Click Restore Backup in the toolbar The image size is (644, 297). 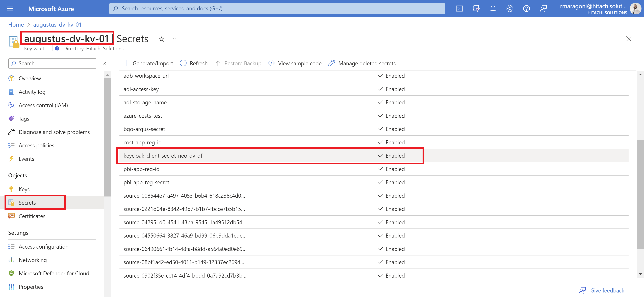coord(238,63)
